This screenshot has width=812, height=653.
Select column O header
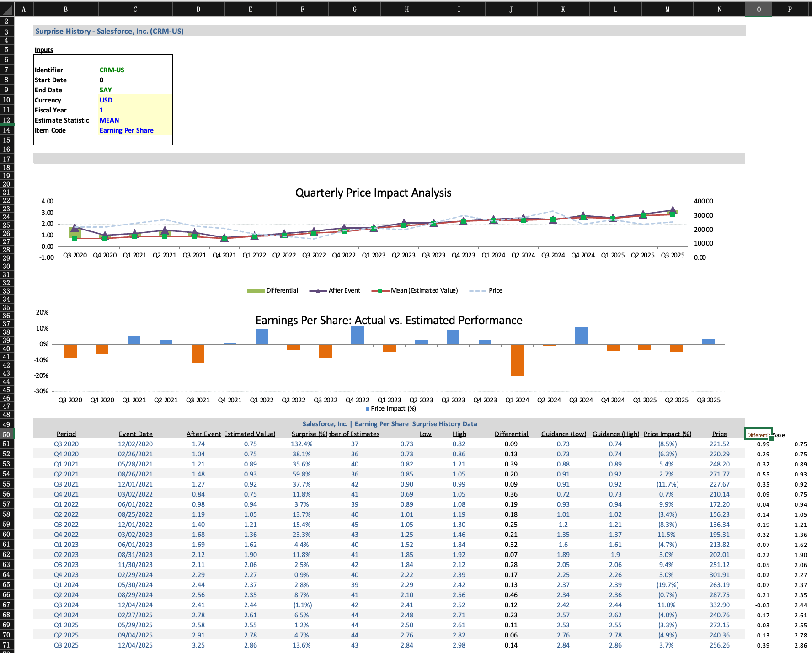759,9
